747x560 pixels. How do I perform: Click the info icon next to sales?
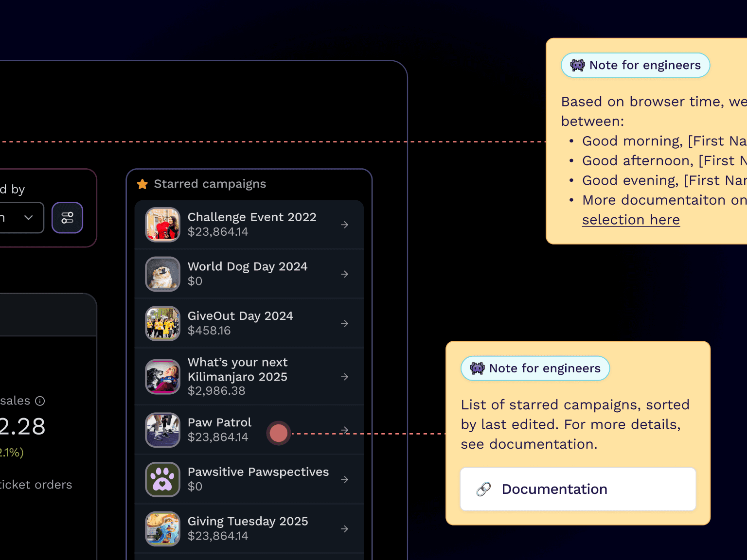coord(40,401)
